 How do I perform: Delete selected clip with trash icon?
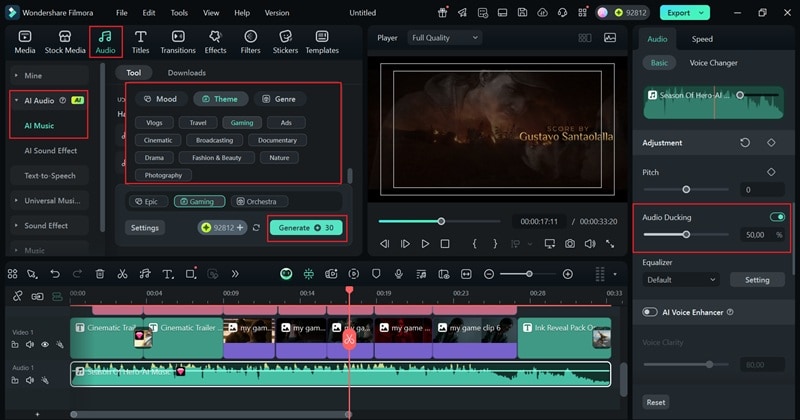coord(100,274)
